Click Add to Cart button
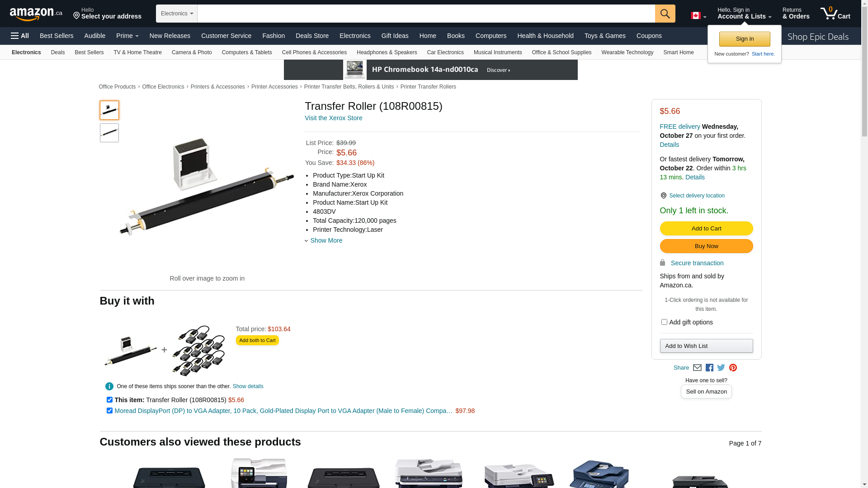The width and height of the screenshot is (868, 488). click(706, 229)
